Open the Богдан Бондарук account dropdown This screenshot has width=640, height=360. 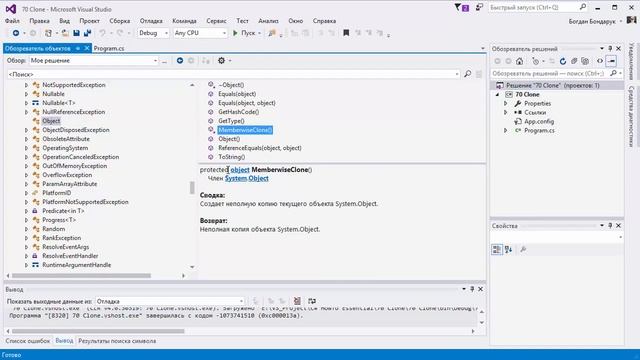595,21
